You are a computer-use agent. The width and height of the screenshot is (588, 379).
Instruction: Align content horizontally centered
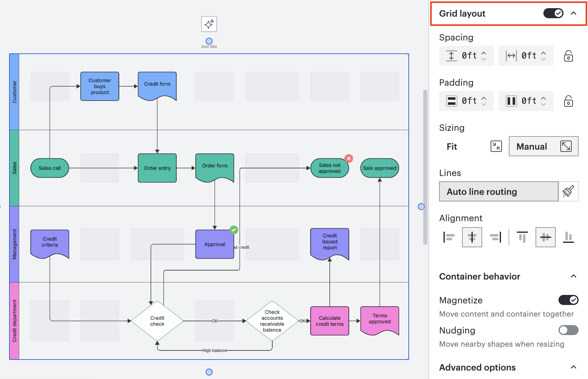(x=472, y=237)
